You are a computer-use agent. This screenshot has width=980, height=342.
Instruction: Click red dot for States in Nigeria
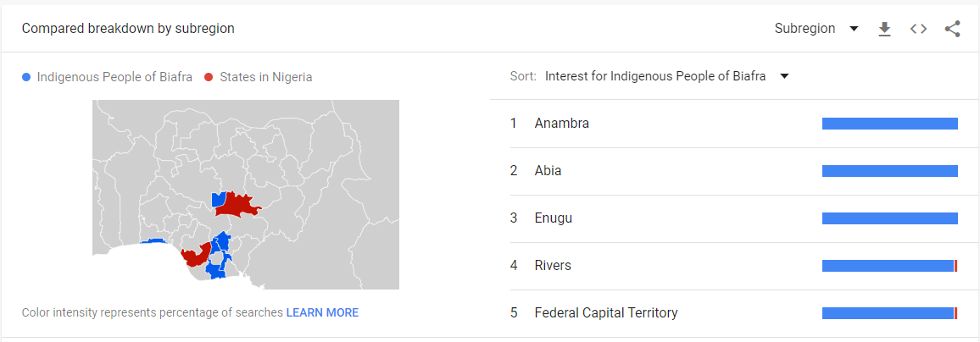209,77
